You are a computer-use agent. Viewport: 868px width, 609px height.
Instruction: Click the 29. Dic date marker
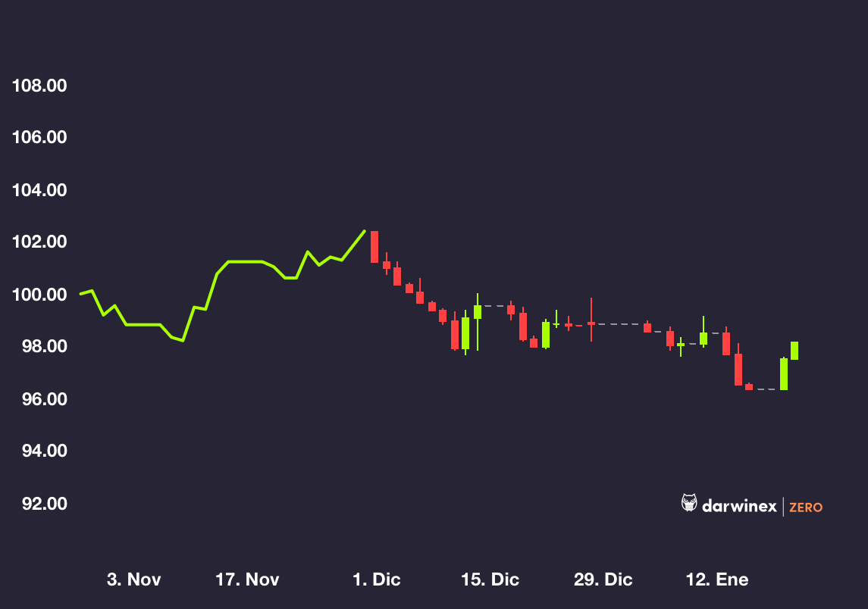[x=603, y=580]
